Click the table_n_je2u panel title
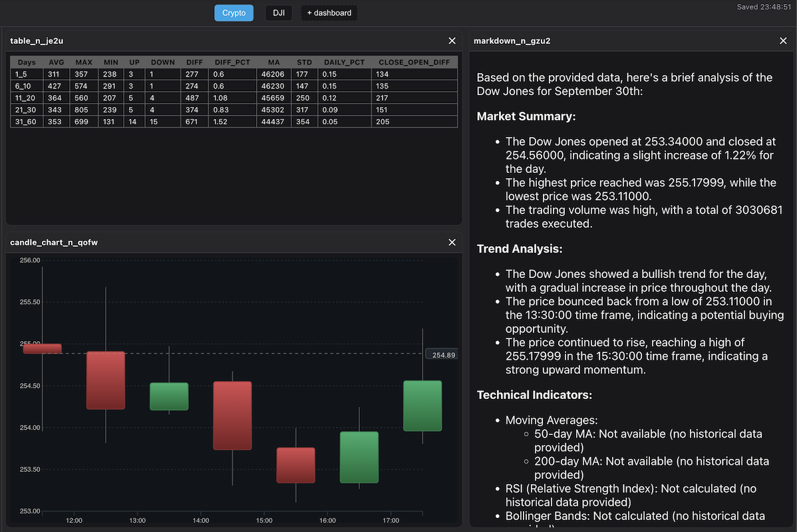This screenshot has height=532, width=797. click(x=35, y=41)
